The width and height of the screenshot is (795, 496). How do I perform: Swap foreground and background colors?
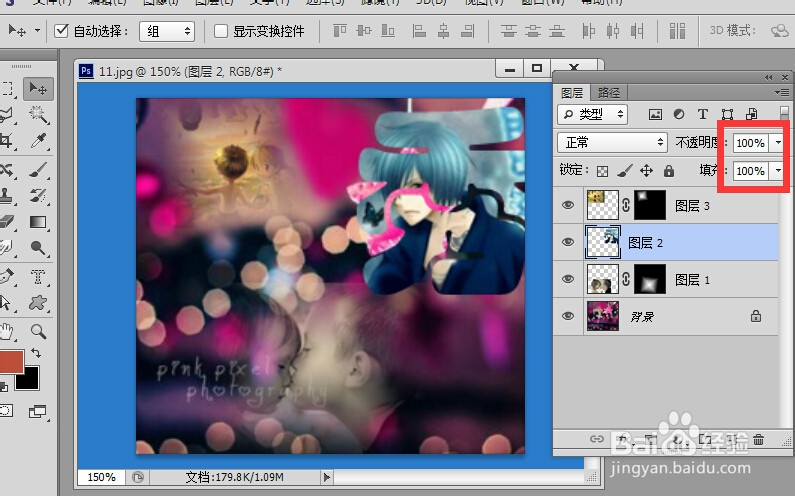(x=35, y=352)
